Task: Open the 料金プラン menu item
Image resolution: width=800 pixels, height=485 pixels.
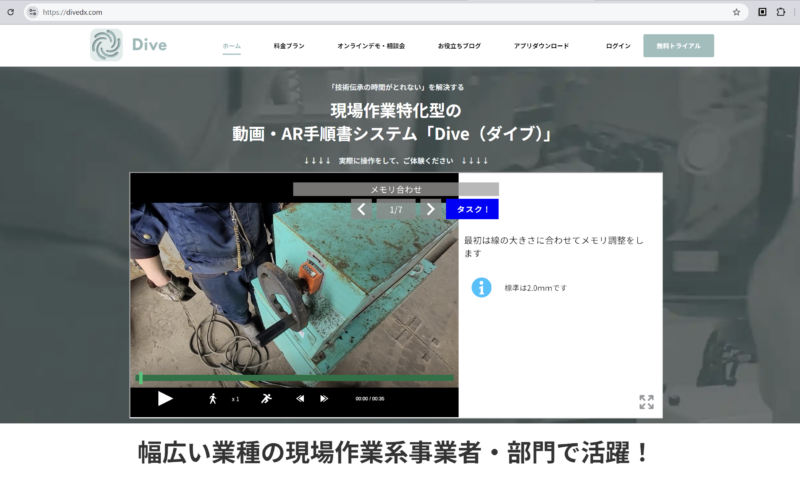Action: [x=289, y=46]
